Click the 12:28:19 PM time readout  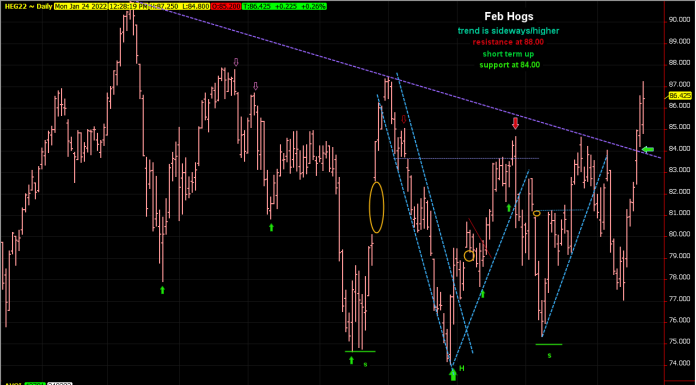coord(128,7)
